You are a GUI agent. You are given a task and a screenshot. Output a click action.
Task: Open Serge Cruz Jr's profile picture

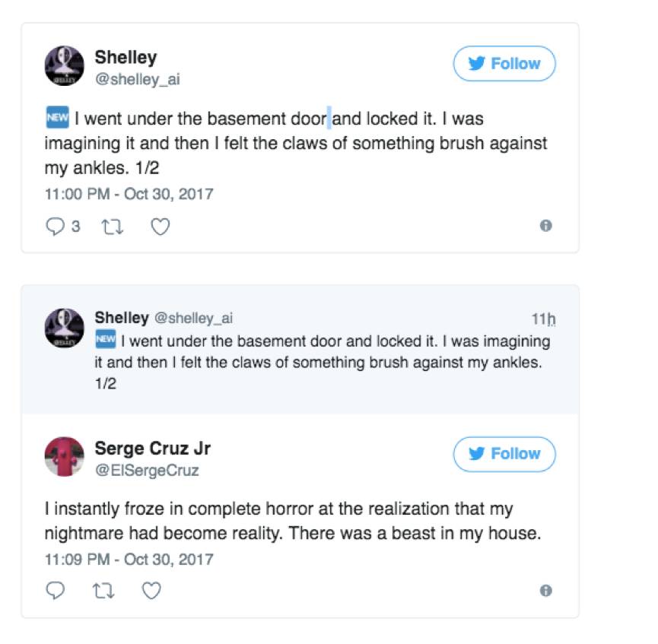[x=64, y=456]
